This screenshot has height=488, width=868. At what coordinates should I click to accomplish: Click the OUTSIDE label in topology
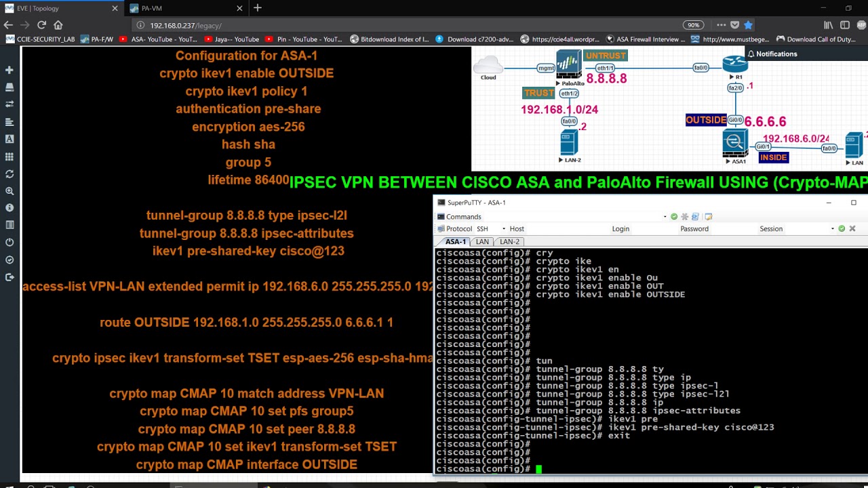(x=706, y=120)
